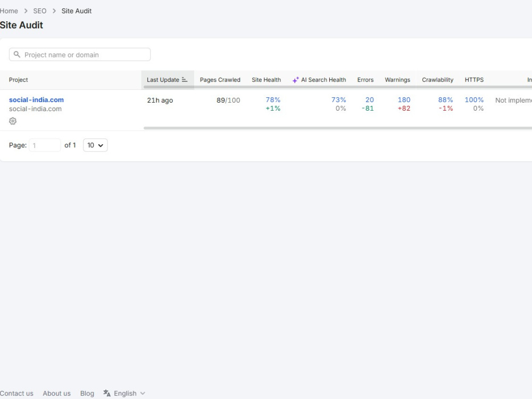Image resolution: width=532 pixels, height=399 pixels.
Task: Click the AI sparkle icon in header
Action: (295, 80)
